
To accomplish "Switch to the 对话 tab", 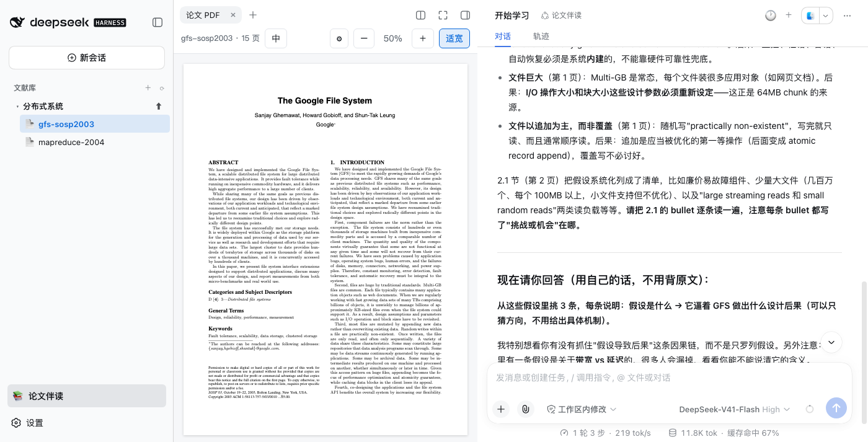I will tap(503, 36).
